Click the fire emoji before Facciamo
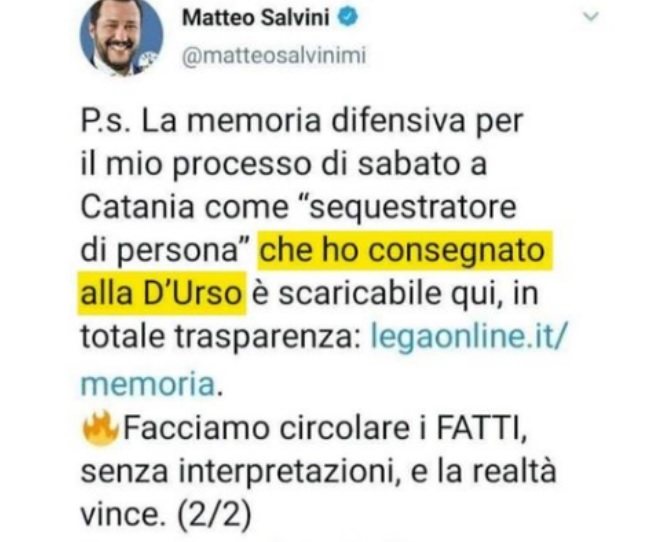The image size is (657, 542). (x=100, y=428)
